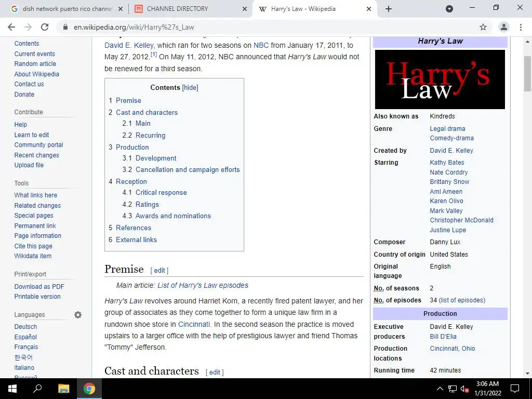Open Chrome three-dot menu

521,27
